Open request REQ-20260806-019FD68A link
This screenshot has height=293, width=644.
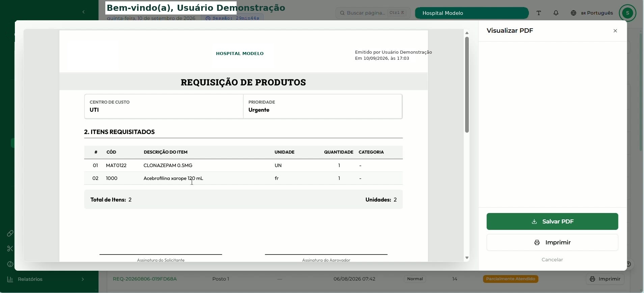pyautogui.click(x=145, y=279)
